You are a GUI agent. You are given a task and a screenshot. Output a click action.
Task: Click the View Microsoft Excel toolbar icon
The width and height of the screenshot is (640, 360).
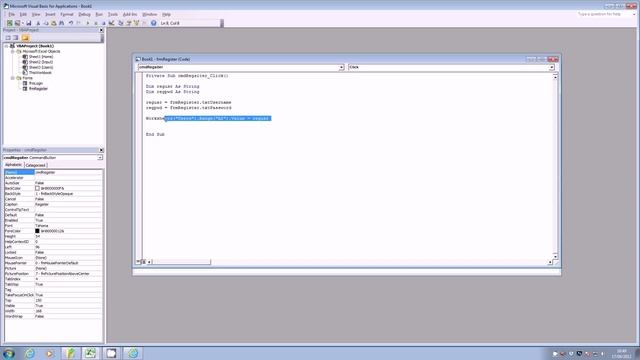click(9, 23)
